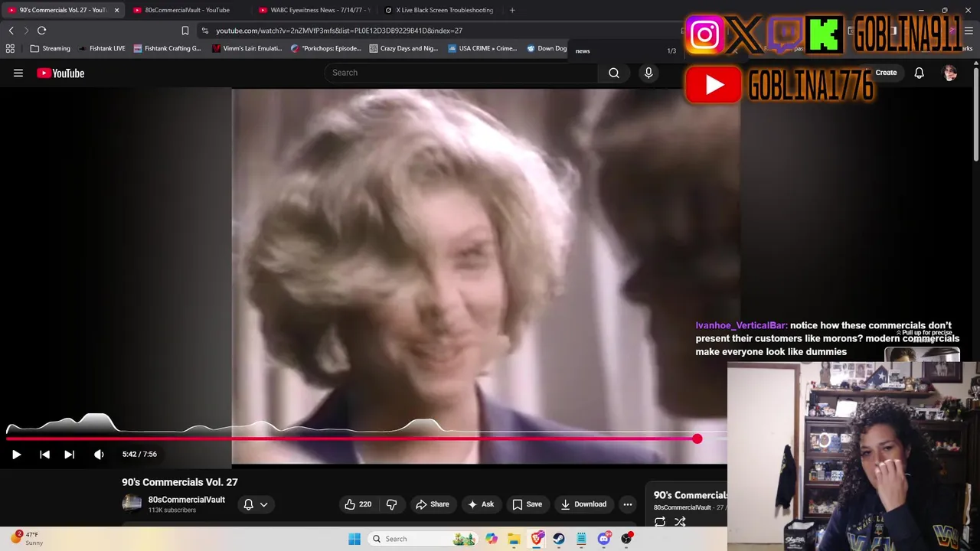980x551 pixels.
Task: Open OBS Studio taskbar icon
Action: coord(626,539)
